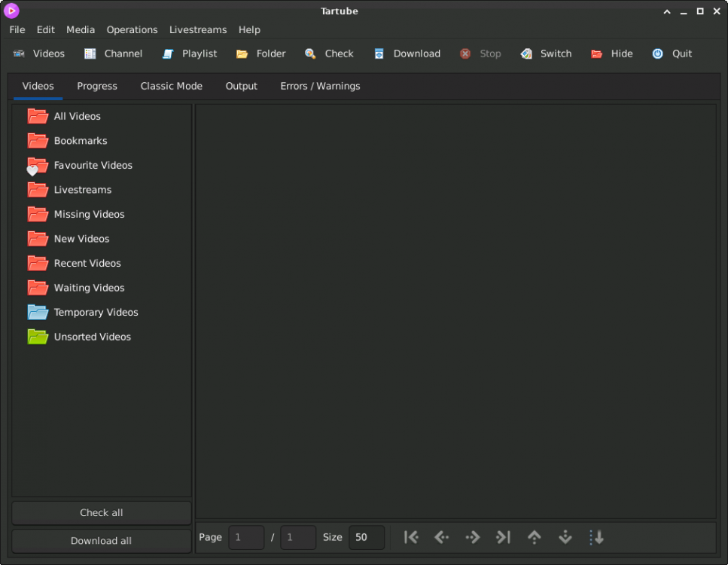Screen dimensions: 728x565
Task: Go to the first page arrow
Action: coord(411,537)
